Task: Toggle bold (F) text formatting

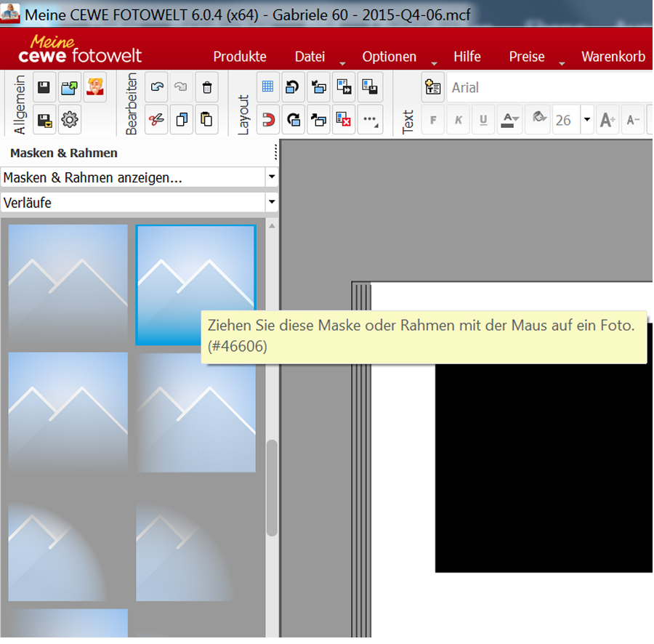Action: pyautogui.click(x=433, y=120)
